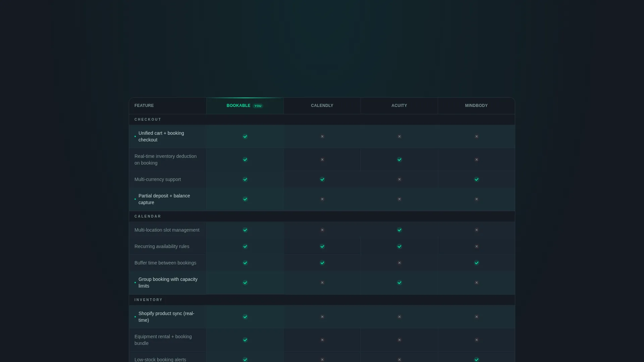Select Mindbody cross in Partial deposit row
This screenshot has height=362, width=644.
coord(477,199)
